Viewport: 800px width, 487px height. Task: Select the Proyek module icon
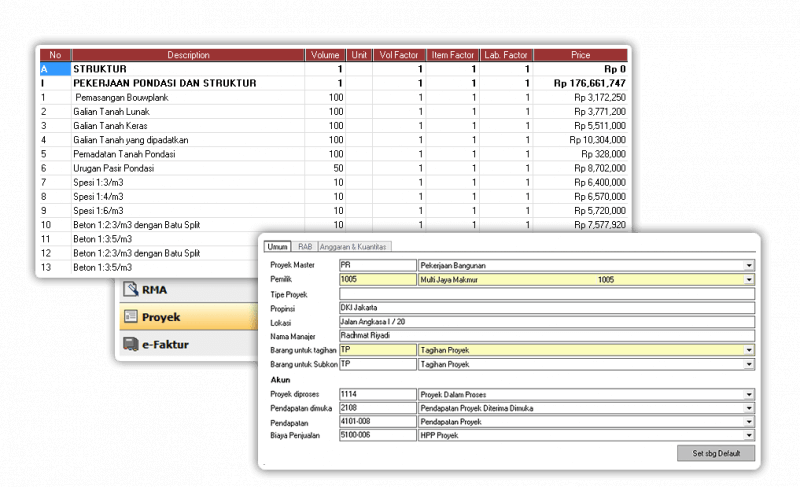pyautogui.click(x=130, y=317)
